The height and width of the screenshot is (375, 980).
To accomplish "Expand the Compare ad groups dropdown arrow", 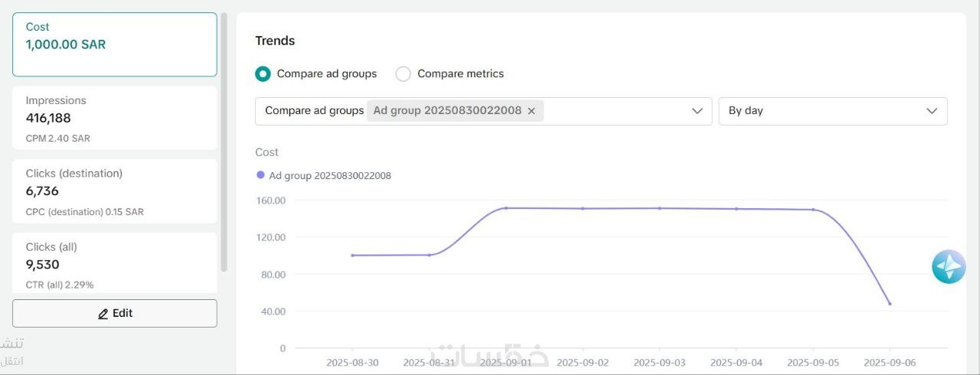I will (x=697, y=111).
